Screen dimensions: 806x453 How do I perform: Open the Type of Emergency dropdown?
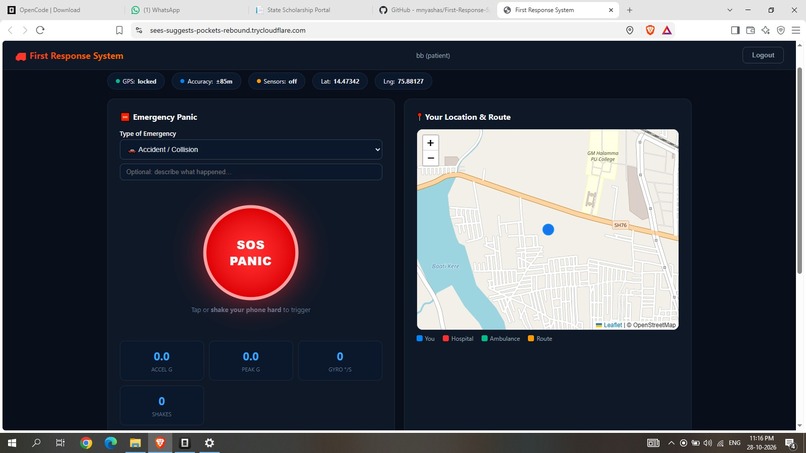tap(251, 150)
